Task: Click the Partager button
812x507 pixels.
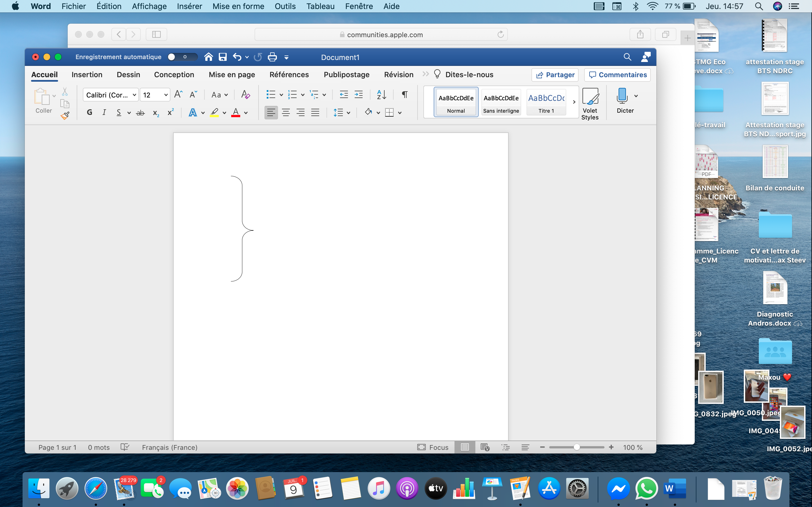Action: click(555, 75)
